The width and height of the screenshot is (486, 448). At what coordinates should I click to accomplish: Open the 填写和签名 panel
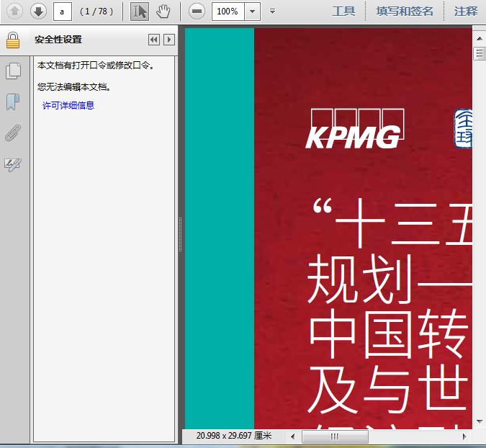[405, 12]
